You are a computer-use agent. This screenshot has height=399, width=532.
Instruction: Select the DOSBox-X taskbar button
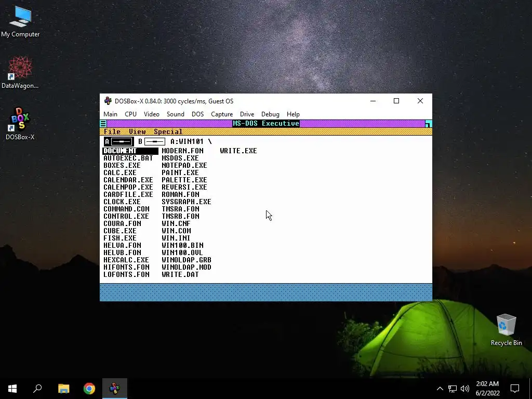115,389
